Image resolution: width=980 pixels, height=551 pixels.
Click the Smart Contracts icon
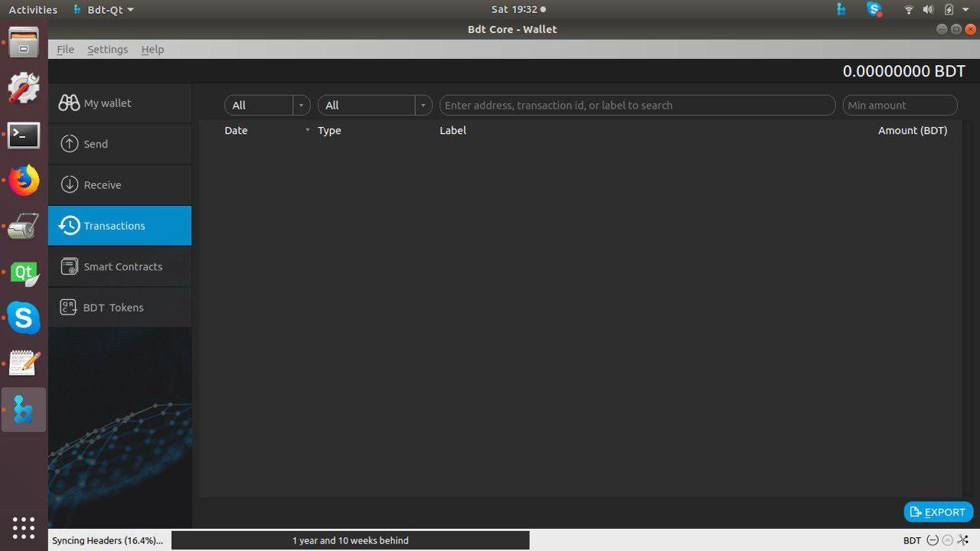coord(70,266)
